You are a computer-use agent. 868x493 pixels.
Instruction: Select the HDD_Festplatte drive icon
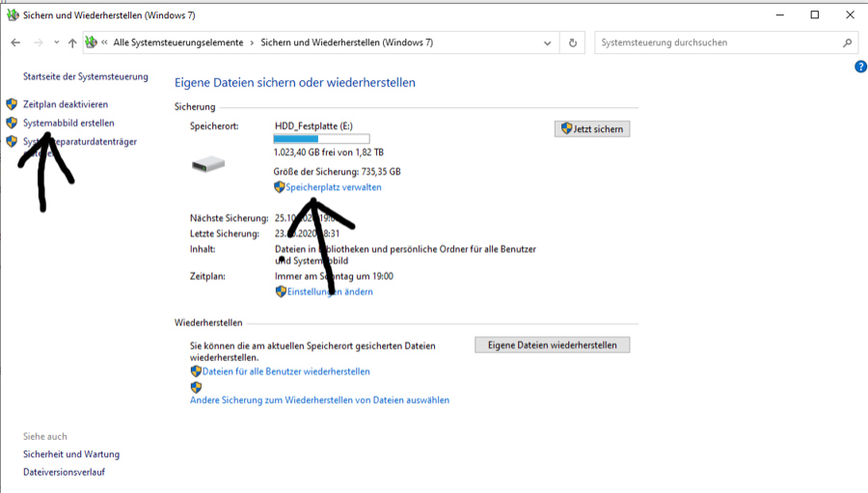(208, 165)
